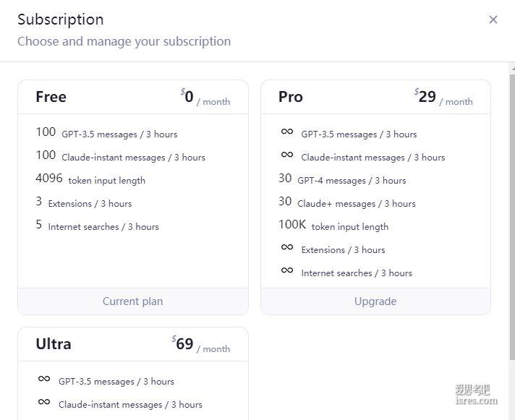The height and width of the screenshot is (420, 515).
Task: Click the 5 Internet searches row
Action: (x=97, y=225)
